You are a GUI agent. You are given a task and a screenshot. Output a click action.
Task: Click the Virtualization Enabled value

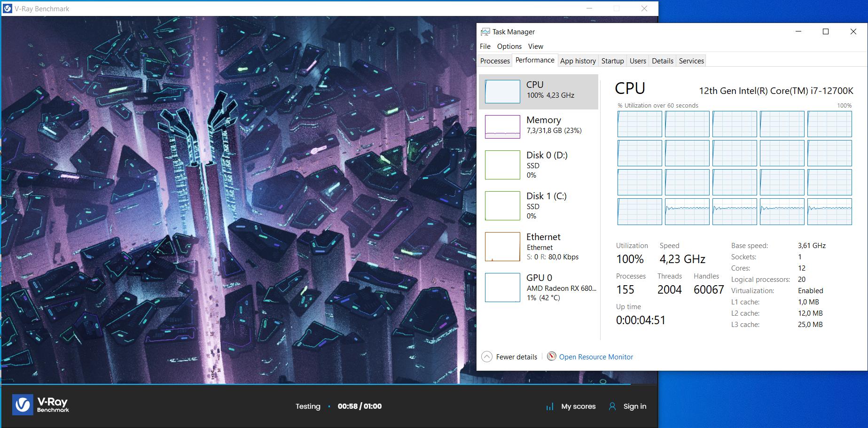click(811, 291)
